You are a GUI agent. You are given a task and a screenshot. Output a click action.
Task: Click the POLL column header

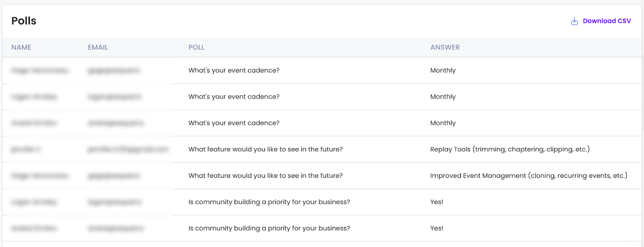(196, 47)
